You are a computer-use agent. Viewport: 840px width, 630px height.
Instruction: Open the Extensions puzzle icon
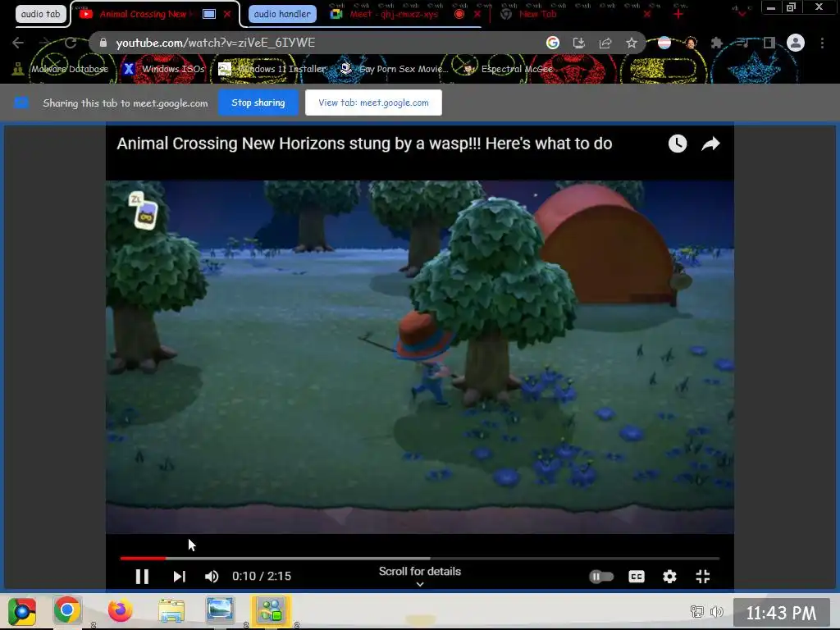pyautogui.click(x=717, y=43)
